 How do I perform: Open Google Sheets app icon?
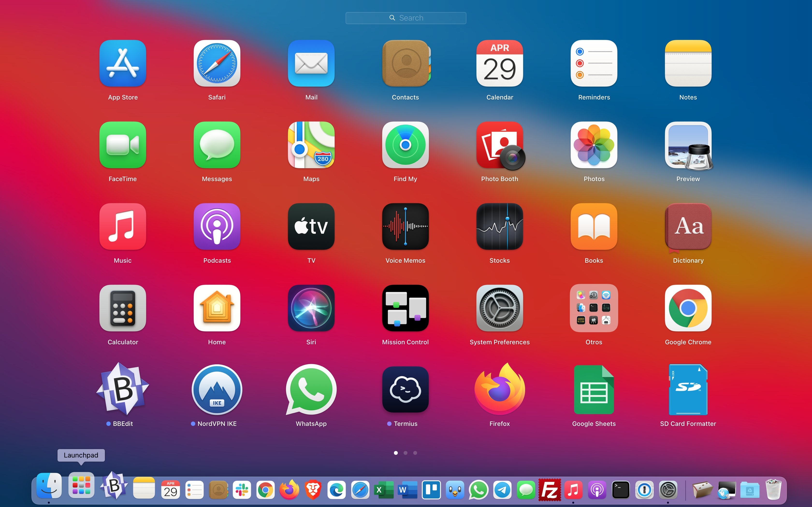click(594, 389)
